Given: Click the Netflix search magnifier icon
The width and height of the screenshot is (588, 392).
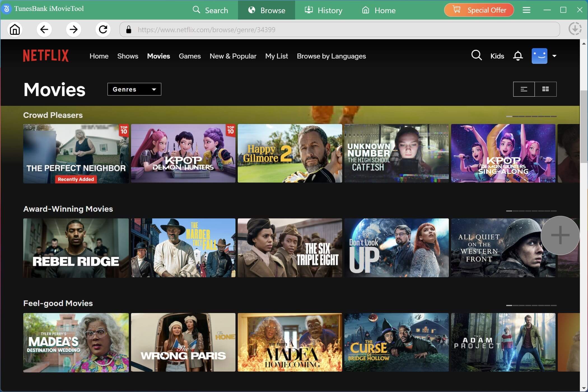Looking at the screenshot, I should pyautogui.click(x=476, y=55).
